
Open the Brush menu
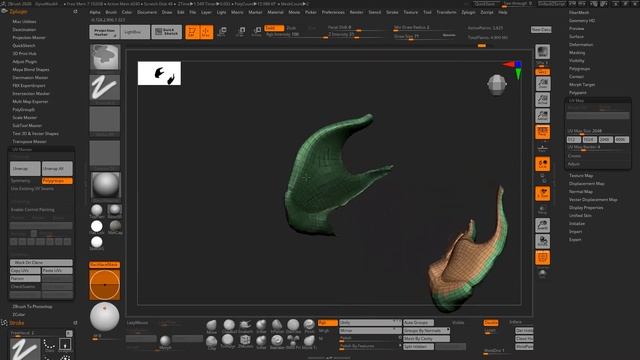point(111,12)
